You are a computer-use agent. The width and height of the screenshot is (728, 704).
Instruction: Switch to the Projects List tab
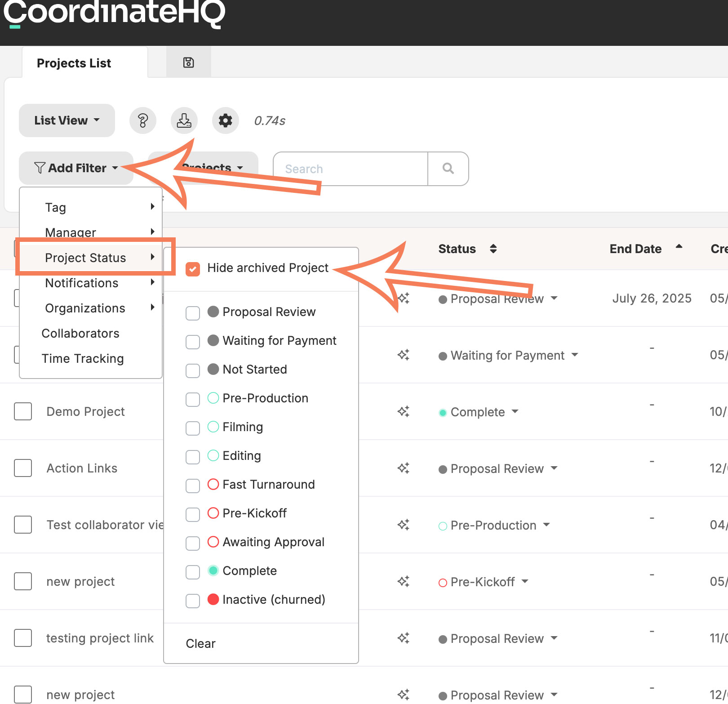(74, 63)
